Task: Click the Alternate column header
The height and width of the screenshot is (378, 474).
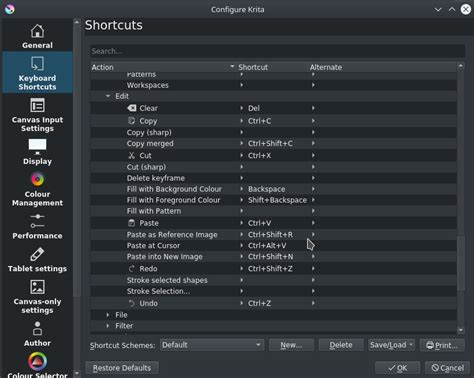Action: tap(382, 67)
